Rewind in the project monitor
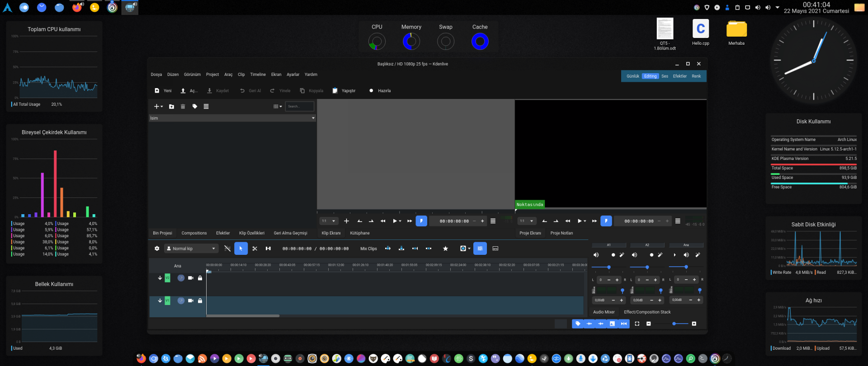Viewport: 868px width, 366px height. (568, 221)
